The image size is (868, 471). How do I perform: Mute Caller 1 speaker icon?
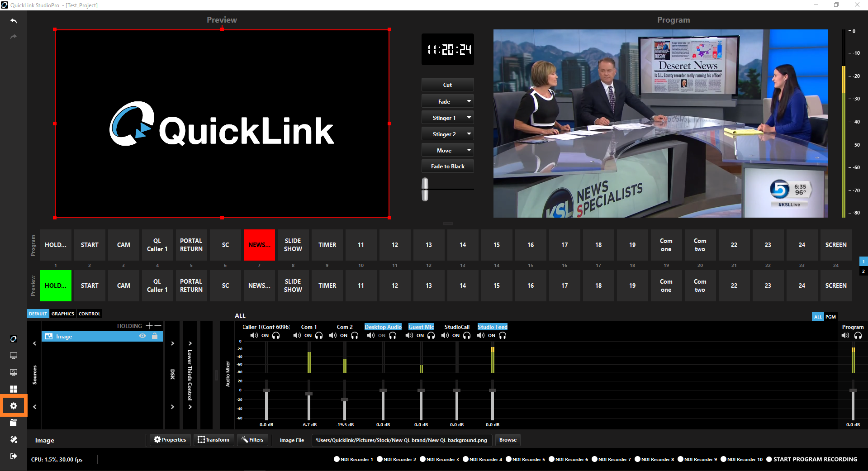click(x=254, y=335)
